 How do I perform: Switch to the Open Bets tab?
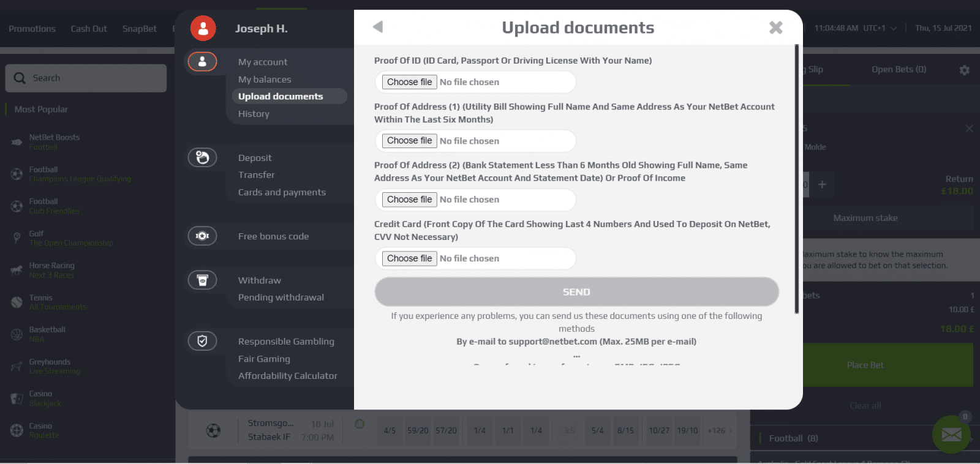899,69
